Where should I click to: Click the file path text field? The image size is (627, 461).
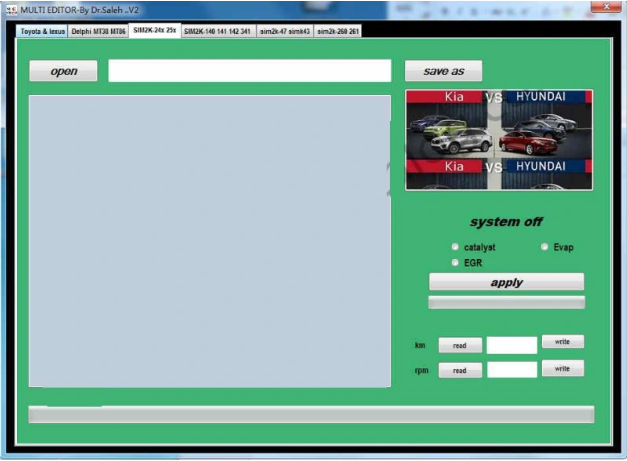pyautogui.click(x=249, y=71)
